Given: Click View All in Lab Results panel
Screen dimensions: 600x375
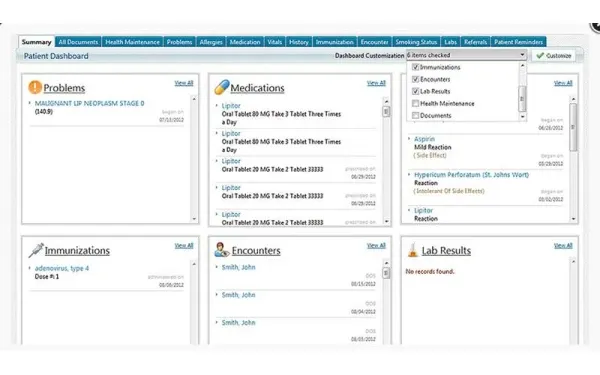Looking at the screenshot, I should click(x=563, y=245).
